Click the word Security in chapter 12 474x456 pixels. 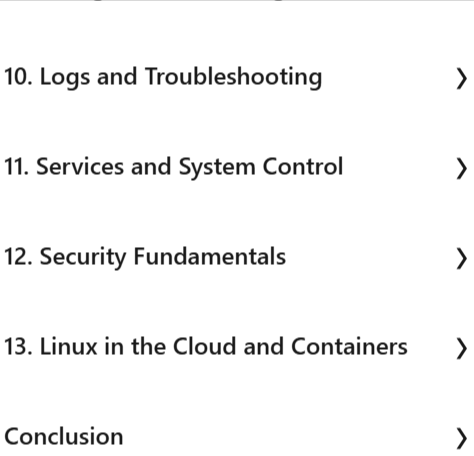pos(83,257)
